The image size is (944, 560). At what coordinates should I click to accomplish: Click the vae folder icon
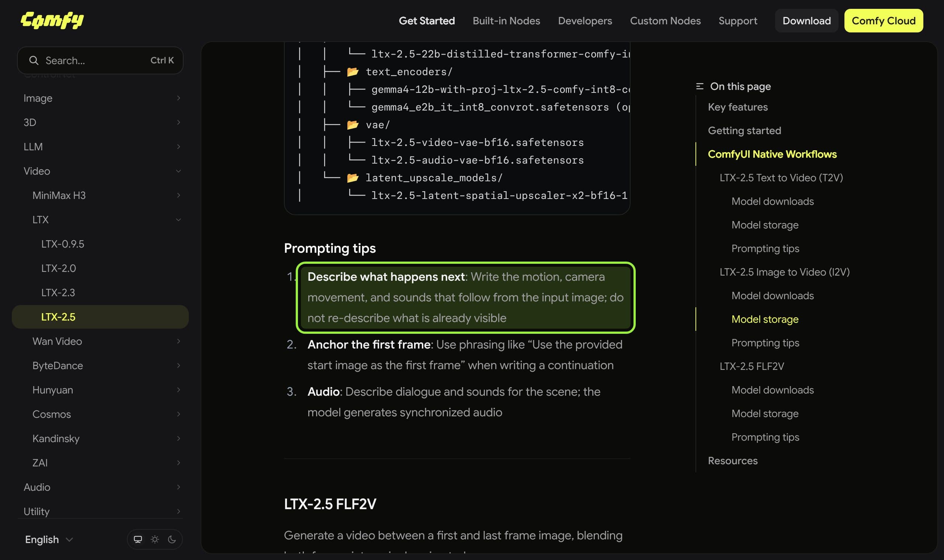[353, 125]
